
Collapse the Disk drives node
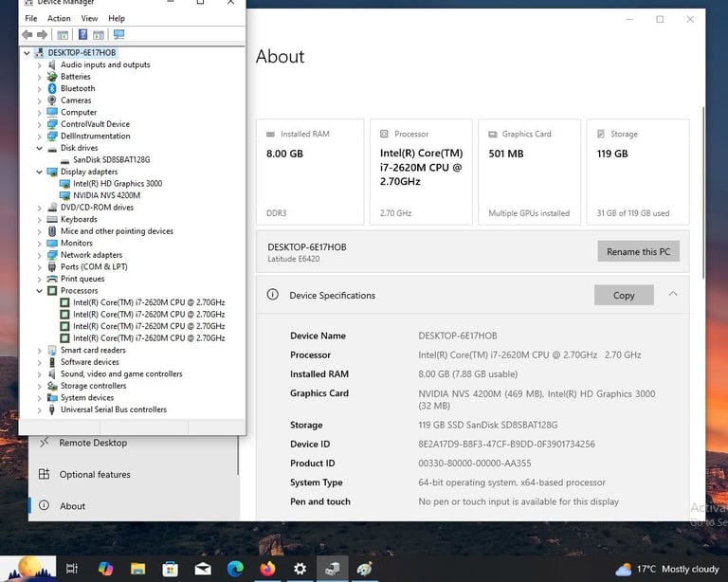(x=40, y=148)
